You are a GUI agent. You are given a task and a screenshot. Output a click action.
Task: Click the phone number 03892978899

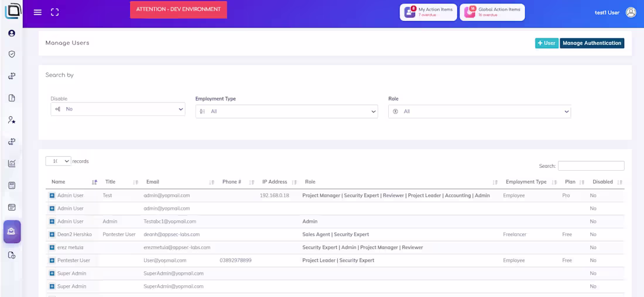236,261
